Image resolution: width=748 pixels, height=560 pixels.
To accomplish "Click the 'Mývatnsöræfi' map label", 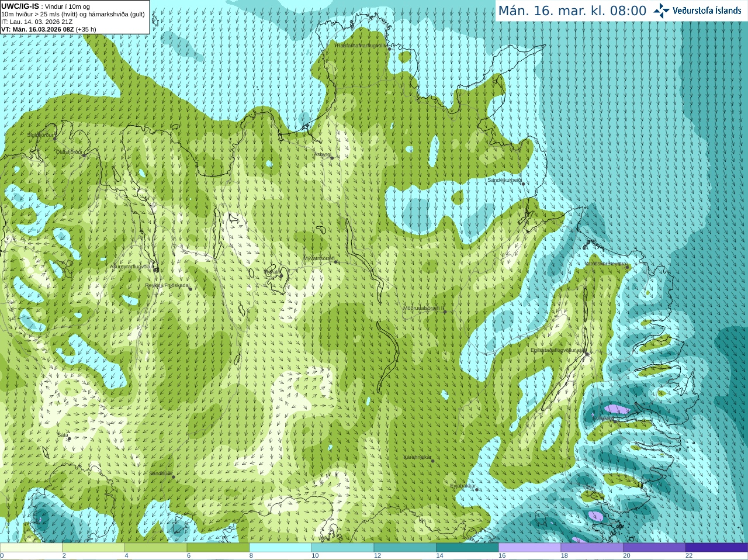I will (319, 258).
